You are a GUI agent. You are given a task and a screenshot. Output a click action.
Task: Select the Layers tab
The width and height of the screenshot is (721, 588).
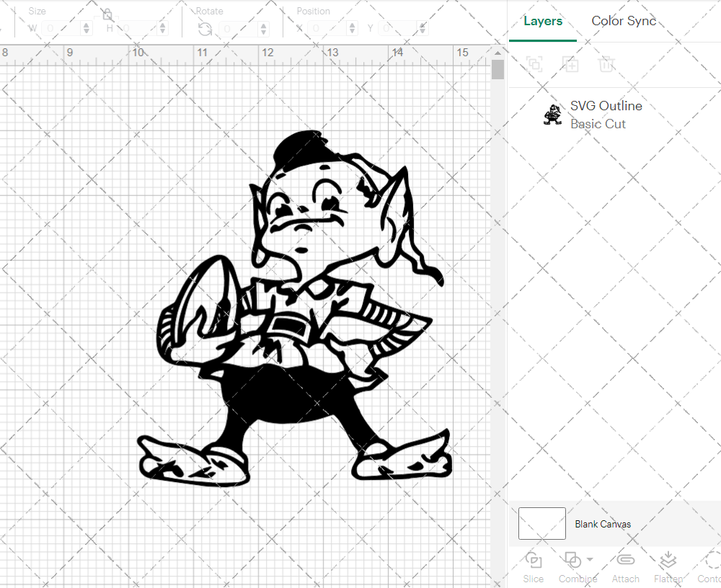543,21
